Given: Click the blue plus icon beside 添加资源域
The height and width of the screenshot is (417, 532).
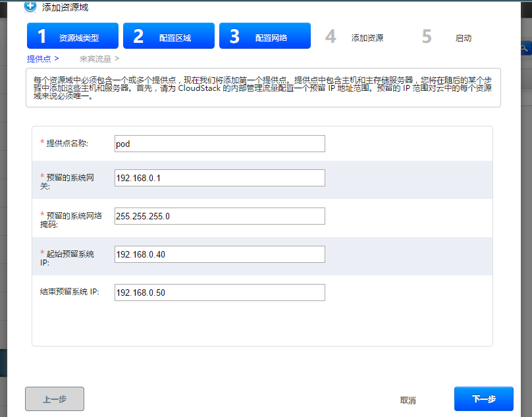Looking at the screenshot, I should point(30,7).
